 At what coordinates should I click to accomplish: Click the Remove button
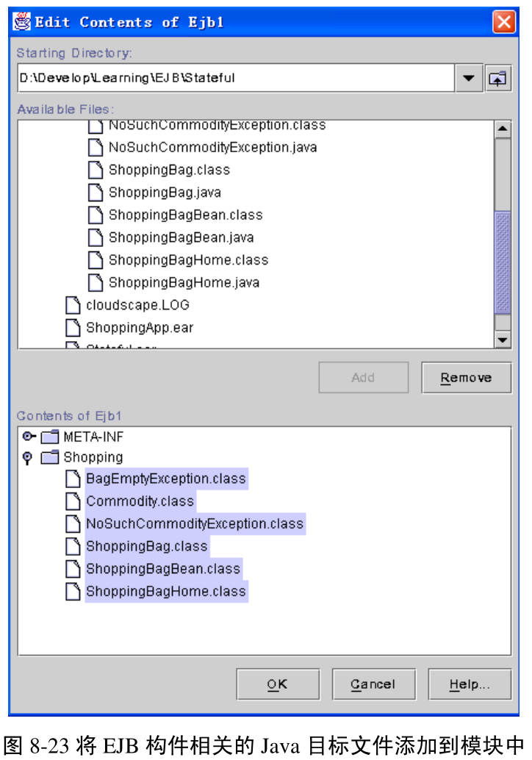tap(466, 378)
